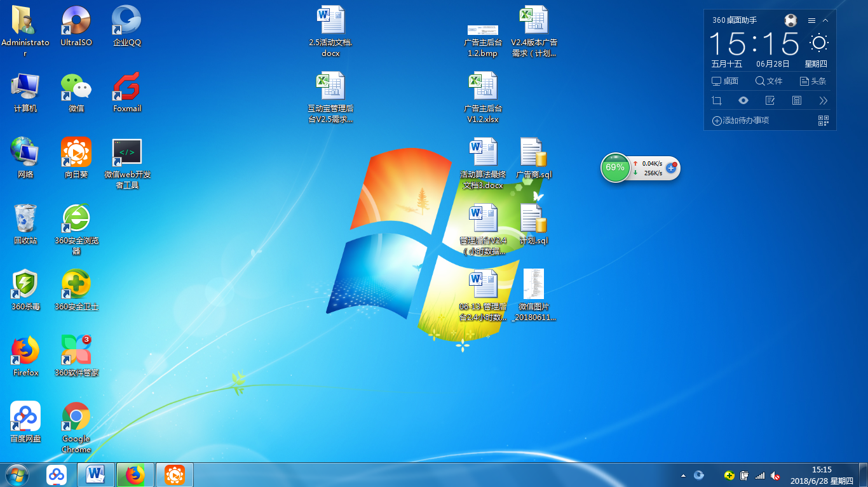This screenshot has width=868, height=487.
Task: Open the Windows Start menu
Action: click(17, 475)
